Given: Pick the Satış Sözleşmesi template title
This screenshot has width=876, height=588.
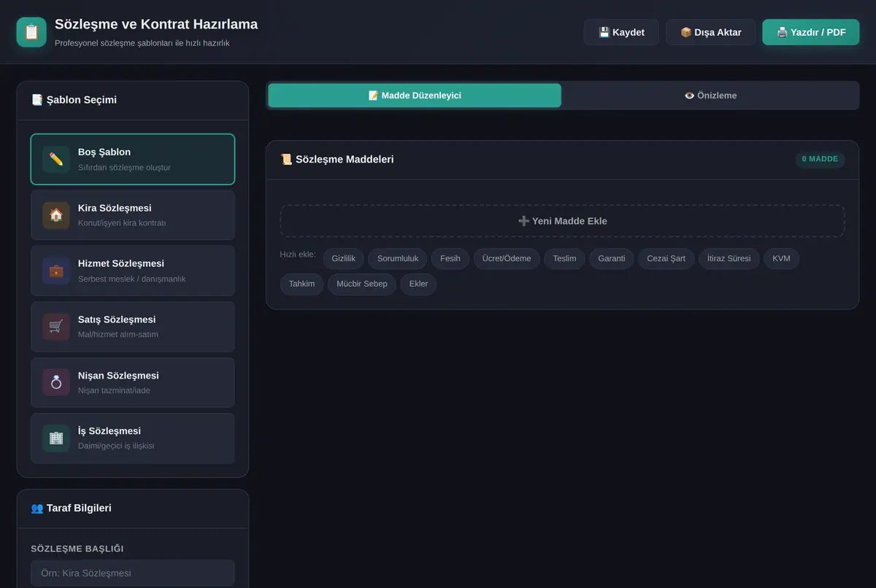Looking at the screenshot, I should pos(117,320).
